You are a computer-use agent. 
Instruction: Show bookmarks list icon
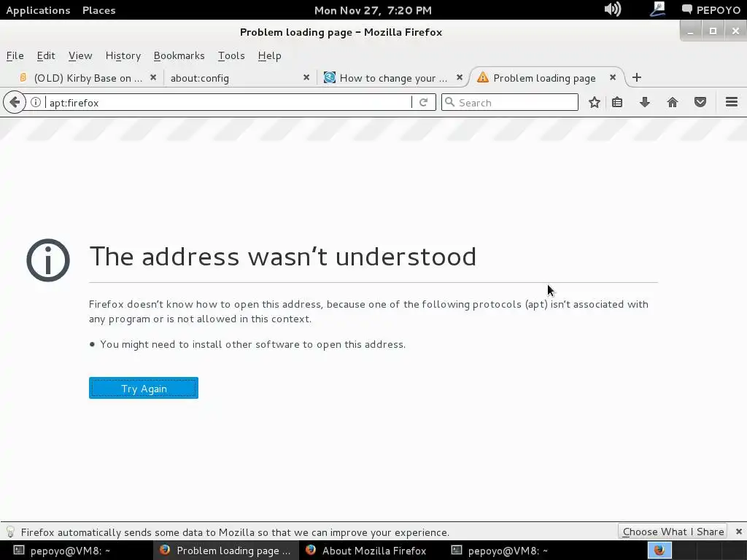point(617,102)
